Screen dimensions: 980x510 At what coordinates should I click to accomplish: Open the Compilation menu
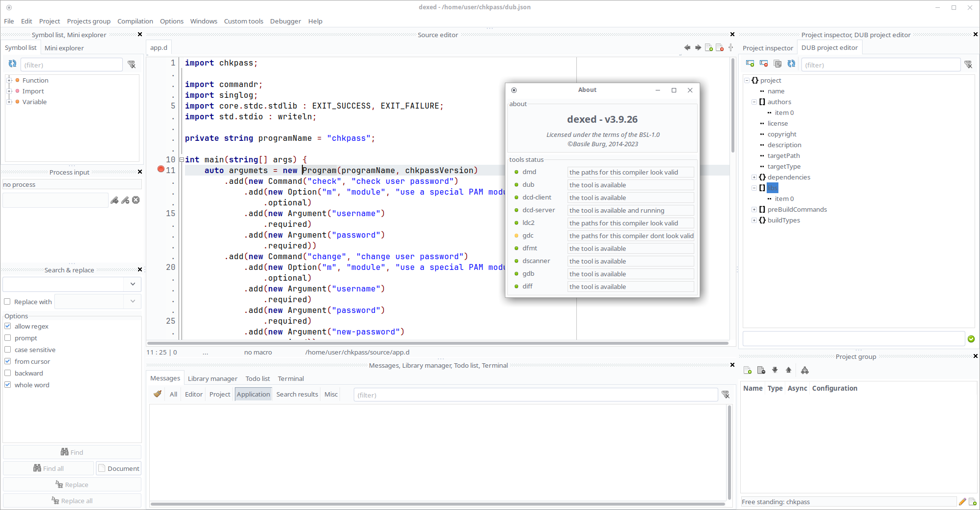(135, 21)
